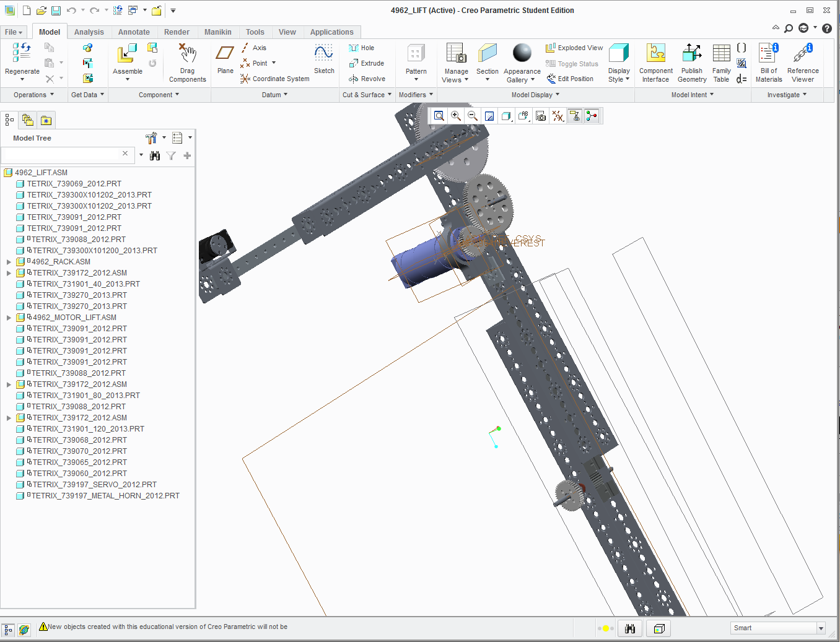Open Model Tree settings hammer icon
The height and width of the screenshot is (642, 840).
tap(151, 137)
